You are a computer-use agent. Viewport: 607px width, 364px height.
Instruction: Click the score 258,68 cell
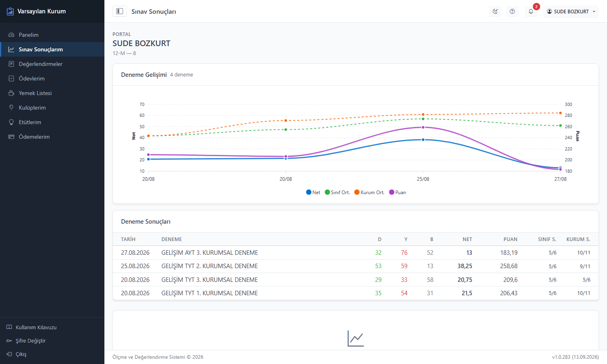(x=509, y=266)
